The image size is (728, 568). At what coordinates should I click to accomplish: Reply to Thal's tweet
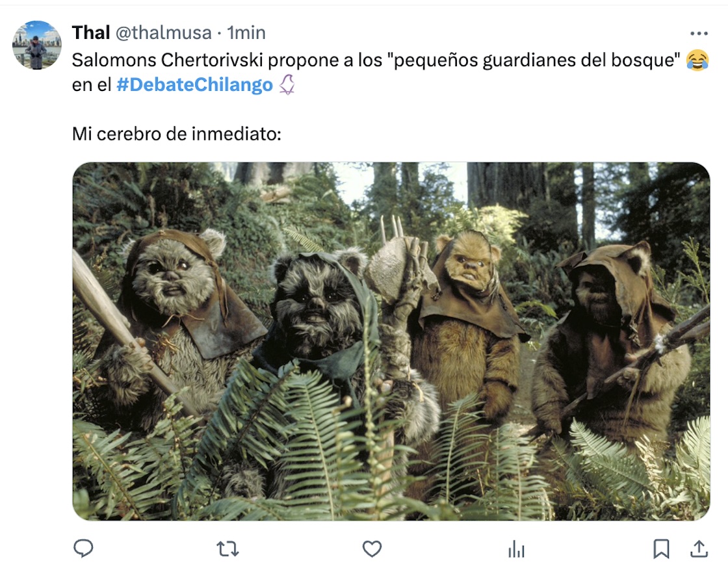click(x=84, y=549)
